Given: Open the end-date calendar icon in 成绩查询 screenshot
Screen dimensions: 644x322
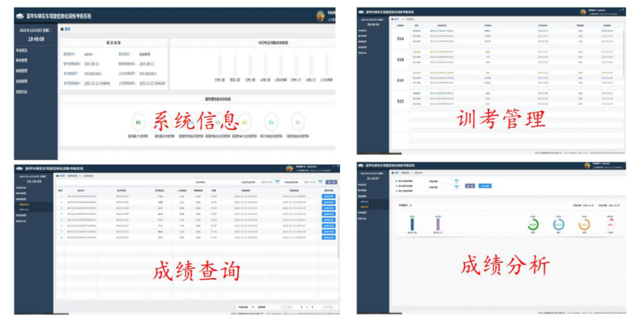Looking at the screenshot, I should (x=320, y=182).
